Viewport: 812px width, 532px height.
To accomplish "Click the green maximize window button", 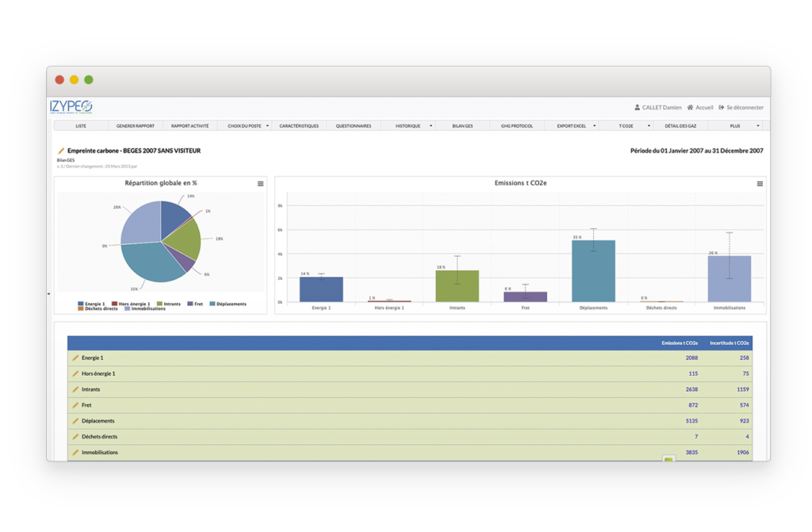I will tap(89, 80).
